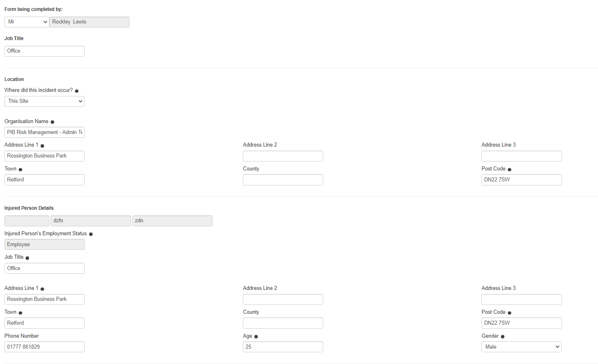598x364 pixels.
Task: Click the required marker next to Town in Location
Action: [x=20, y=169]
